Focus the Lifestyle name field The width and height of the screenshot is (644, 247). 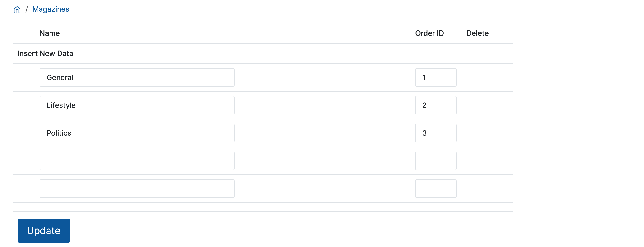point(137,105)
